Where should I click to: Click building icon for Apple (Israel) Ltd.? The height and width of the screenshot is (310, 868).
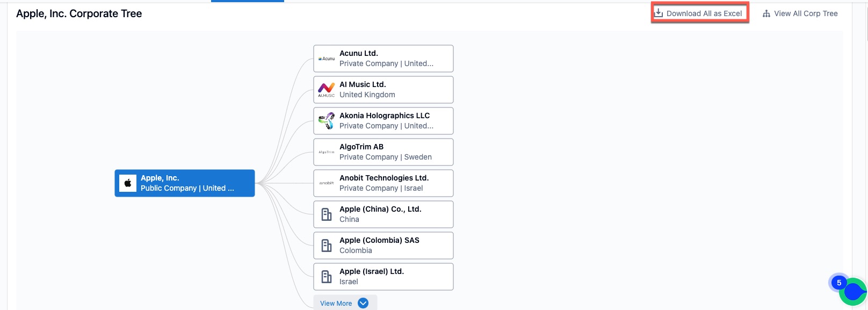(x=326, y=277)
